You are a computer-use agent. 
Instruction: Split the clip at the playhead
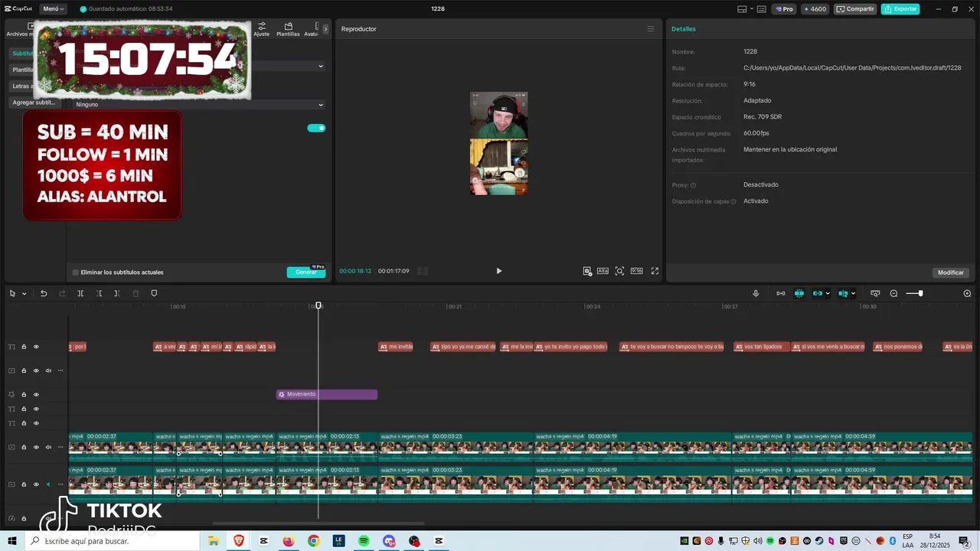click(80, 293)
